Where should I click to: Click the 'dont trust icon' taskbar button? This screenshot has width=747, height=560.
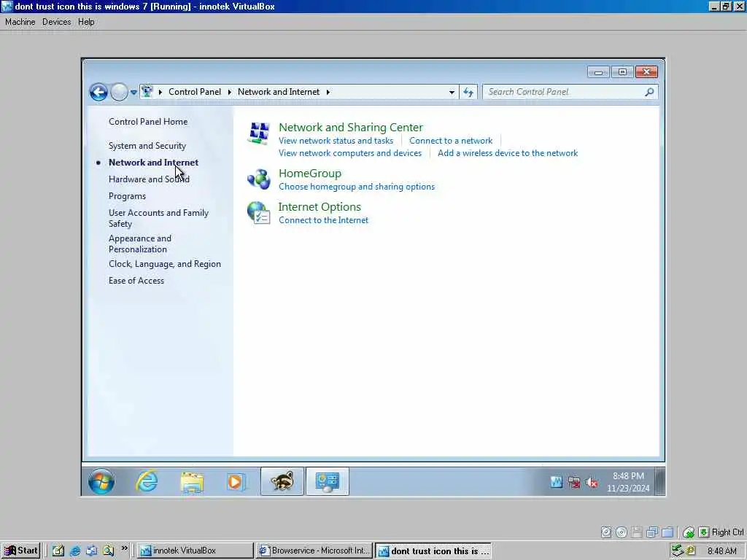point(433,551)
